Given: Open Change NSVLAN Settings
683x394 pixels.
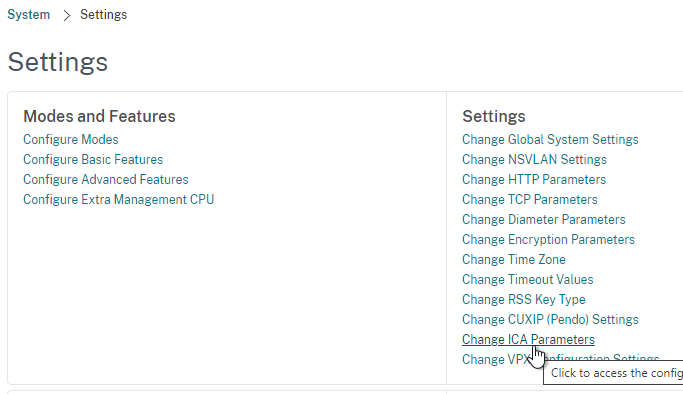Looking at the screenshot, I should 534,159.
